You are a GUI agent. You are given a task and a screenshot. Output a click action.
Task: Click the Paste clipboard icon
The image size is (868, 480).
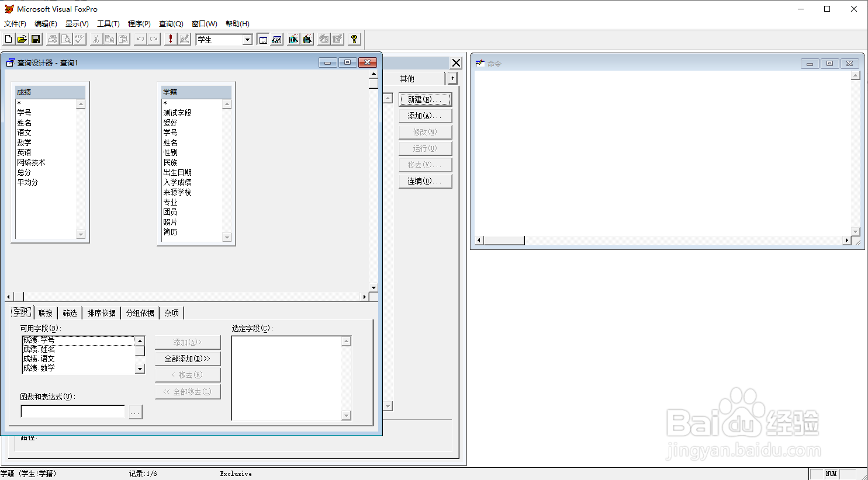(x=123, y=39)
